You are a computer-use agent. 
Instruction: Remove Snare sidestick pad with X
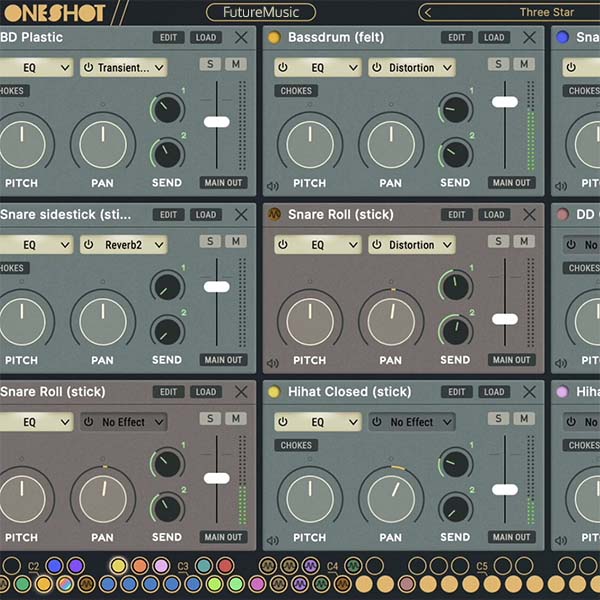tap(241, 215)
